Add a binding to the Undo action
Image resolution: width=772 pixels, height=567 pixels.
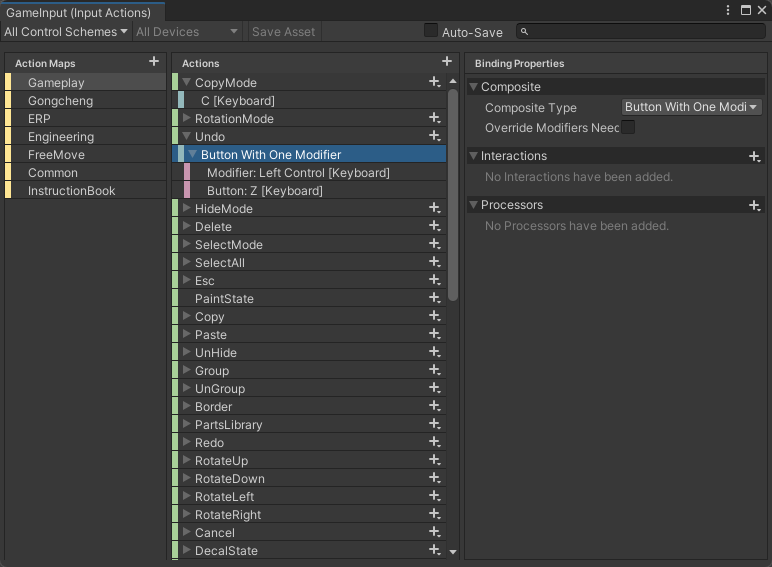tap(434, 136)
